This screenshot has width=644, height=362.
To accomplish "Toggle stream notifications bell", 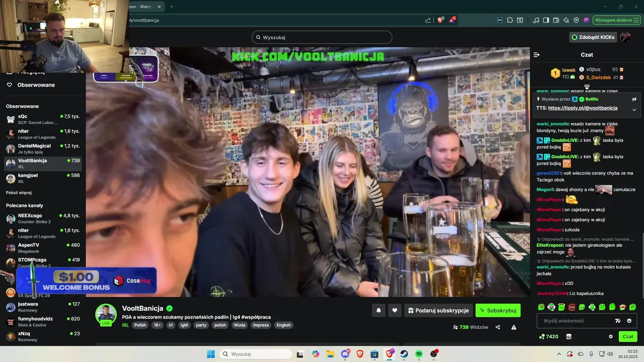I will tap(379, 310).
